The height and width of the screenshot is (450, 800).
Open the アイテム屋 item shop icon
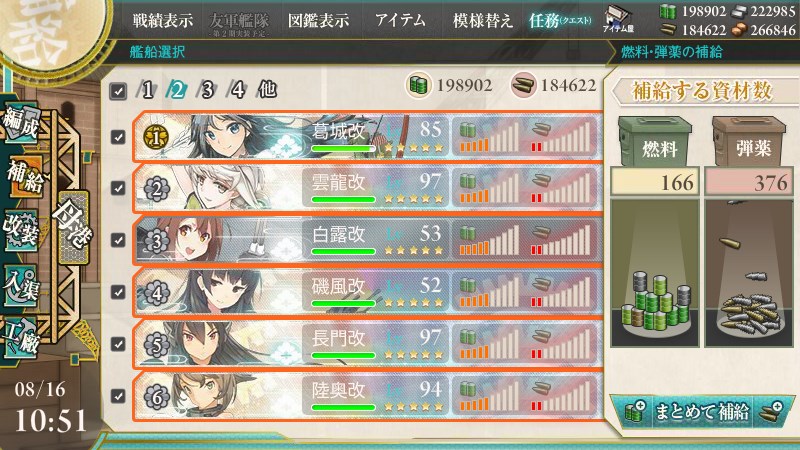pyautogui.click(x=618, y=19)
